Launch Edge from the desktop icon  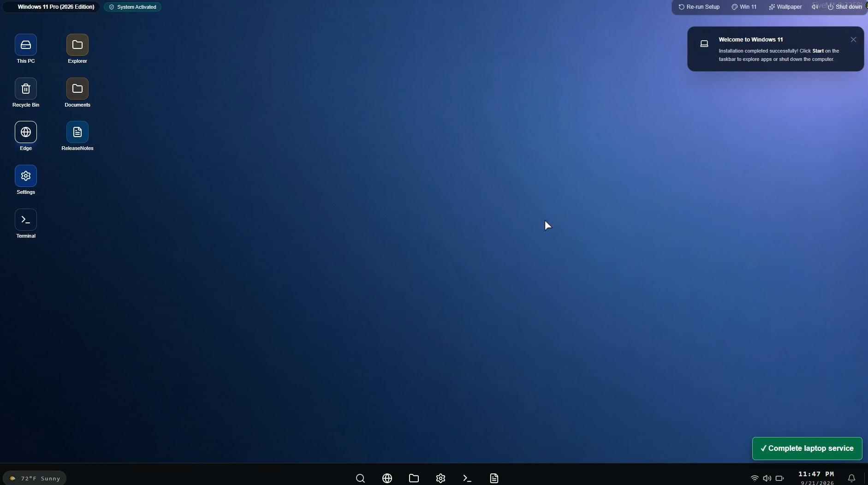tap(26, 136)
